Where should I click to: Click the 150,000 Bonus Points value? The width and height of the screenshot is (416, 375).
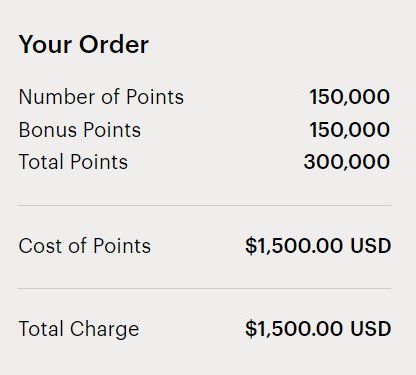coord(350,130)
